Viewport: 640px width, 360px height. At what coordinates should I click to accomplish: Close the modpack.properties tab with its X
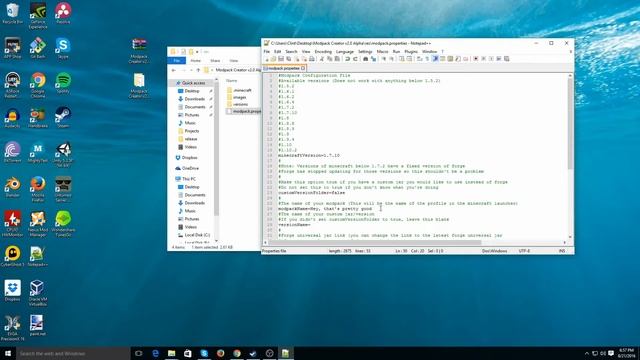(x=303, y=68)
